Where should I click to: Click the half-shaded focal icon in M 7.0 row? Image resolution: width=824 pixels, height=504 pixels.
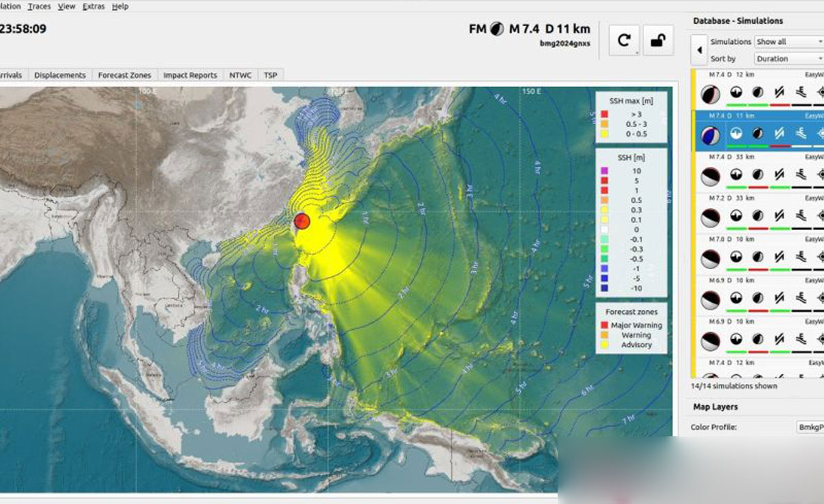[x=757, y=257]
